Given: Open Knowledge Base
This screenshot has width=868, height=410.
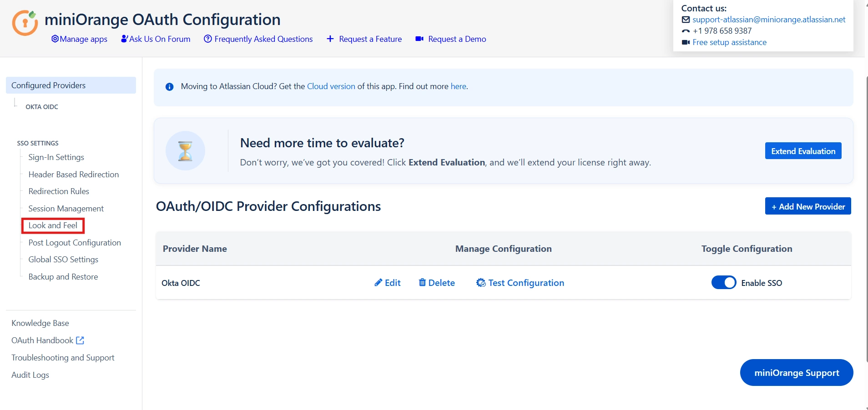Looking at the screenshot, I should (x=40, y=323).
